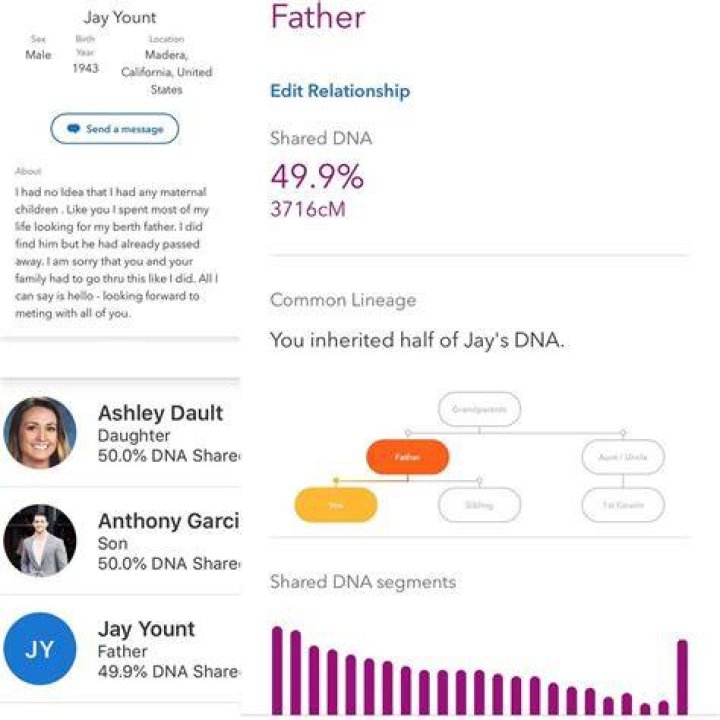Open the daughter match's profile photo
The width and height of the screenshot is (720, 720).
point(40,433)
